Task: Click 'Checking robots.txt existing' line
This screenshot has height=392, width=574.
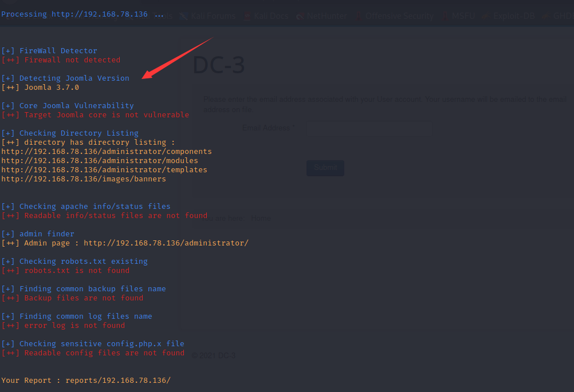Action: point(74,261)
